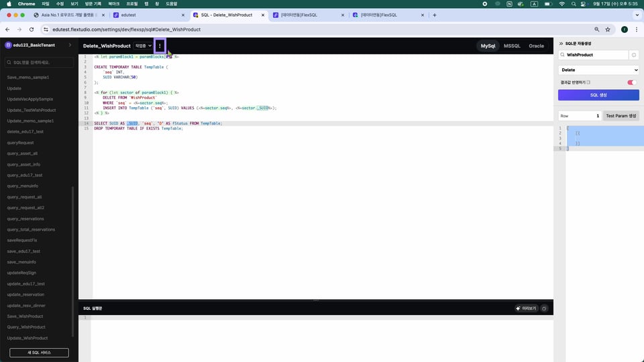Click the edu123_BasicTenant tenant icon
This screenshot has height=362, width=644.
pyautogui.click(x=8, y=45)
